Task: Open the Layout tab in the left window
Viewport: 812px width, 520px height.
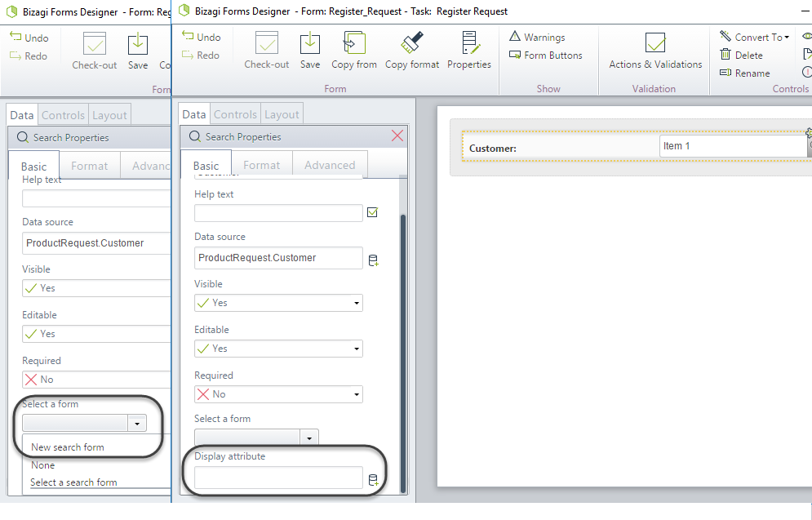Action: [x=109, y=115]
